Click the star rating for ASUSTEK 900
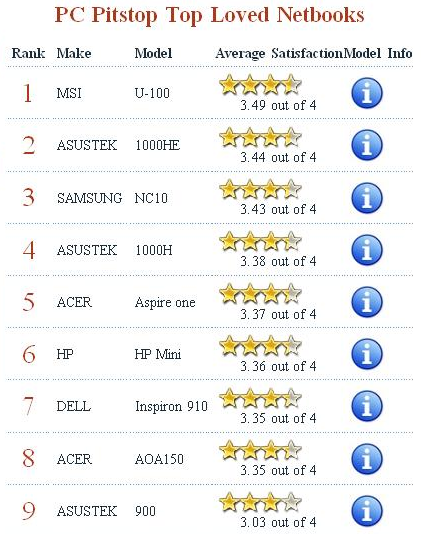Image resolution: width=431 pixels, height=534 pixels. click(x=260, y=502)
